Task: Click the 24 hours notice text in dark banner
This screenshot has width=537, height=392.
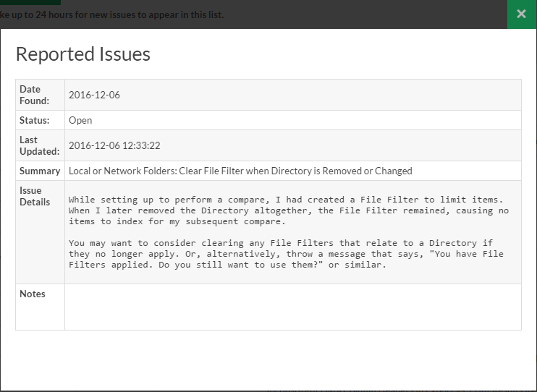Action: click(112, 14)
